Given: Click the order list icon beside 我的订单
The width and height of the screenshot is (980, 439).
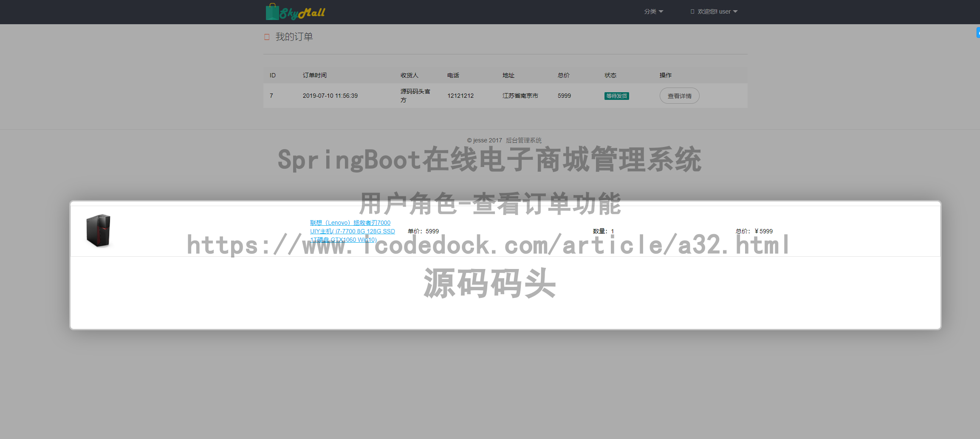Looking at the screenshot, I should point(267,37).
